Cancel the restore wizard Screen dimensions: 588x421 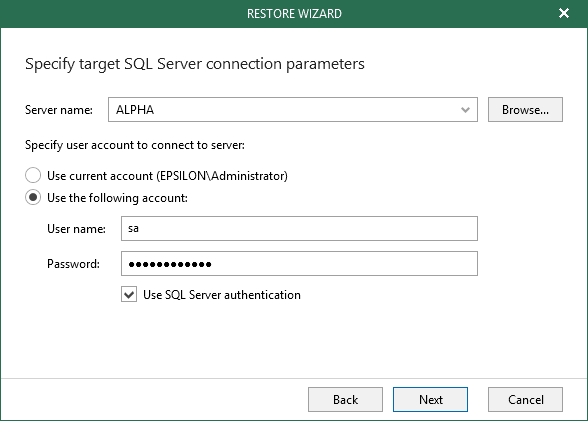(x=525, y=400)
